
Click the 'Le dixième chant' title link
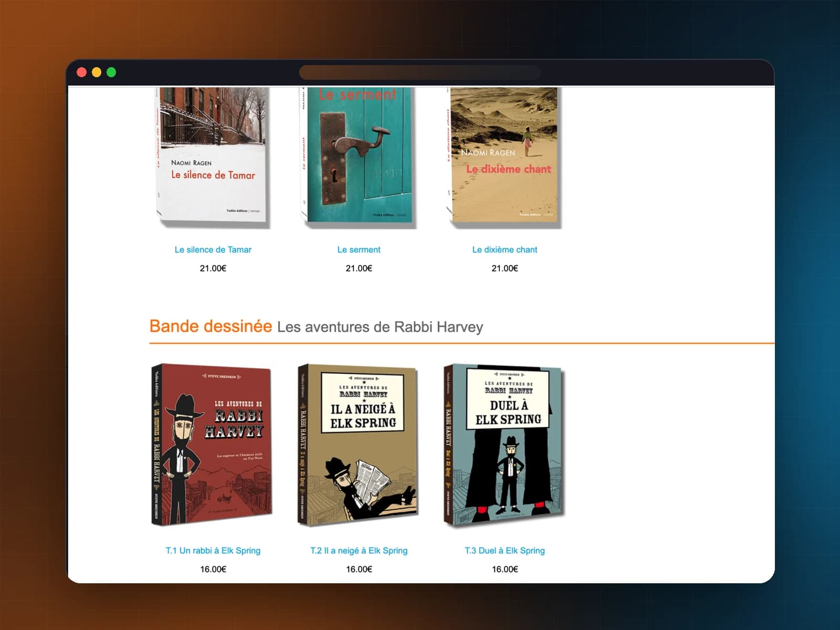tap(505, 250)
